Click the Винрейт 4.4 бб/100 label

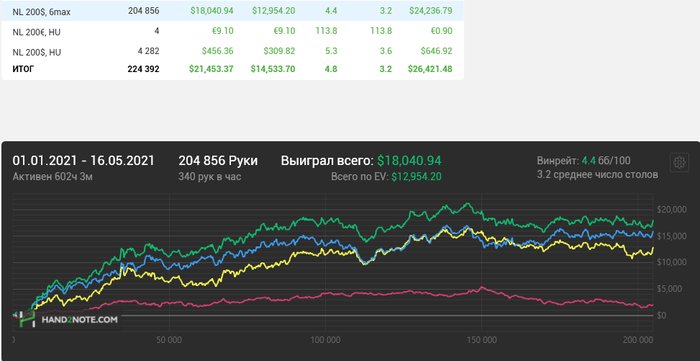583,161
